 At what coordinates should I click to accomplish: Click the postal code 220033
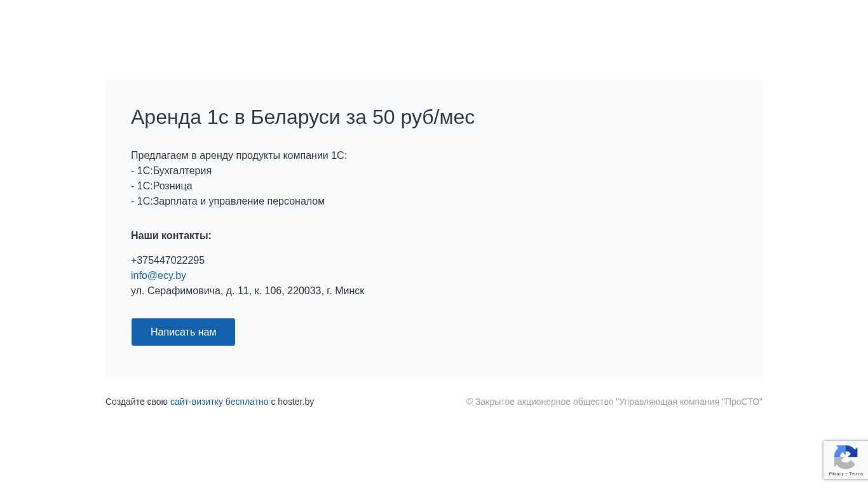(x=304, y=291)
